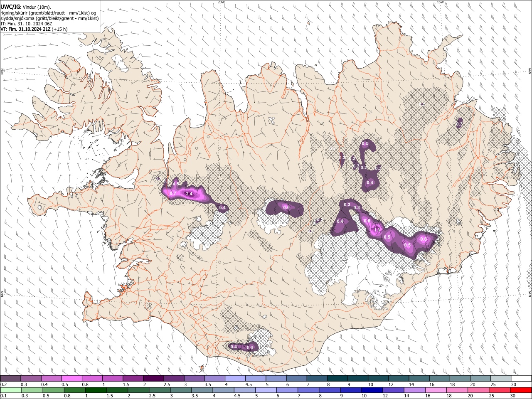Click the '0.7' snowfall value next to 2.4
Screen dimensions: 532x399
click(173, 194)
